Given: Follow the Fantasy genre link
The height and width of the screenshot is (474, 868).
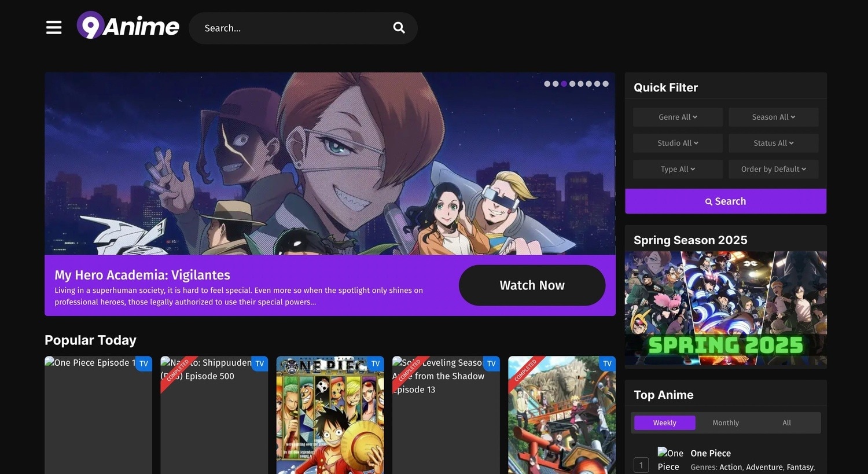Looking at the screenshot, I should 800,467.
